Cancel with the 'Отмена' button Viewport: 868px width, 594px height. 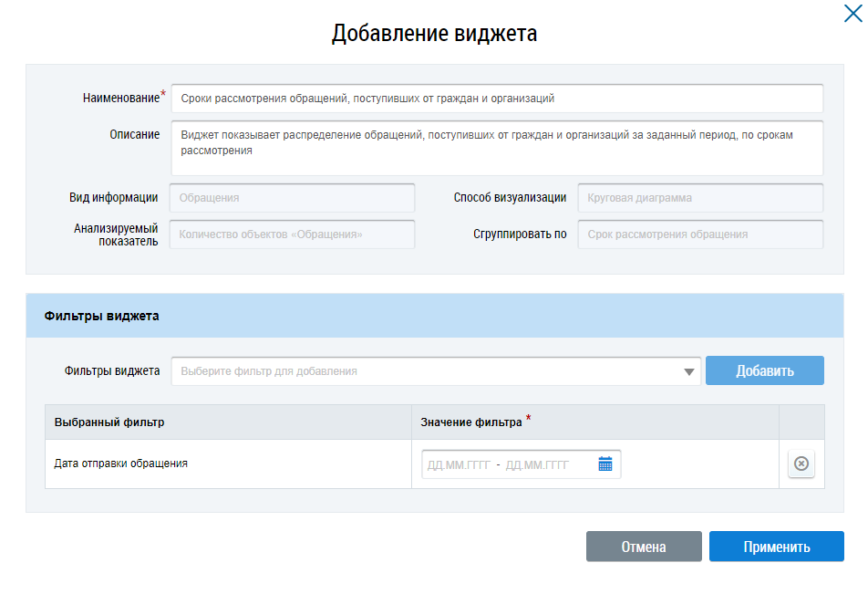pyautogui.click(x=643, y=547)
